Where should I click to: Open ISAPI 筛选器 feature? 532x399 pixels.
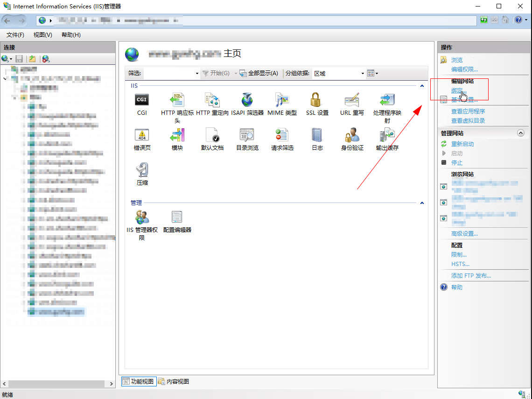(247, 104)
